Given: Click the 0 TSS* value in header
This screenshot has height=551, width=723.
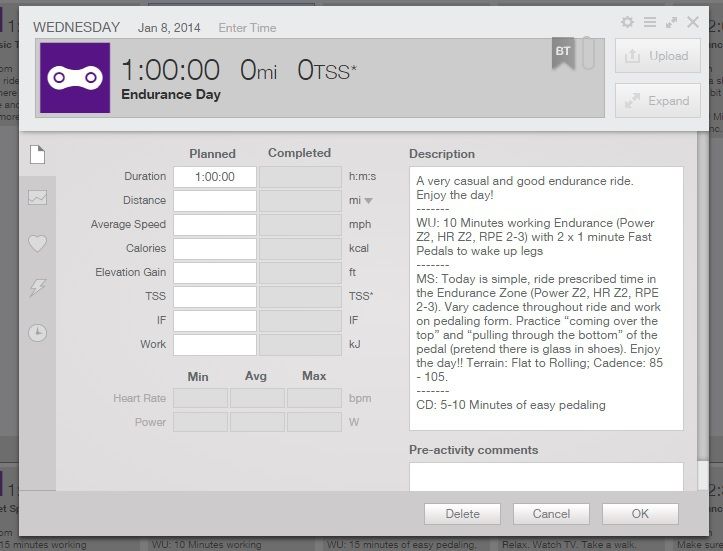Looking at the screenshot, I should coord(326,70).
